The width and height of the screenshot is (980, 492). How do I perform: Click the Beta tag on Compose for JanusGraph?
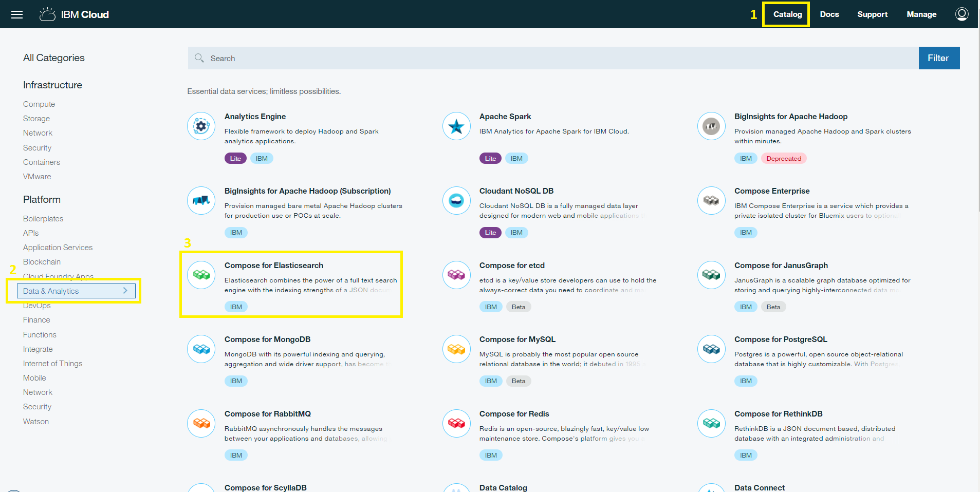773,307
